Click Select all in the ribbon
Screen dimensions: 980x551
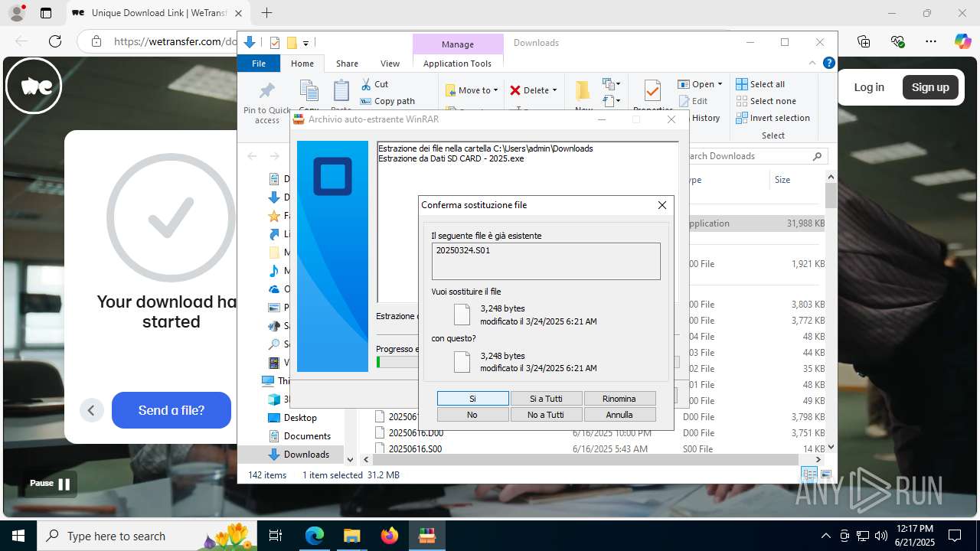[760, 84]
